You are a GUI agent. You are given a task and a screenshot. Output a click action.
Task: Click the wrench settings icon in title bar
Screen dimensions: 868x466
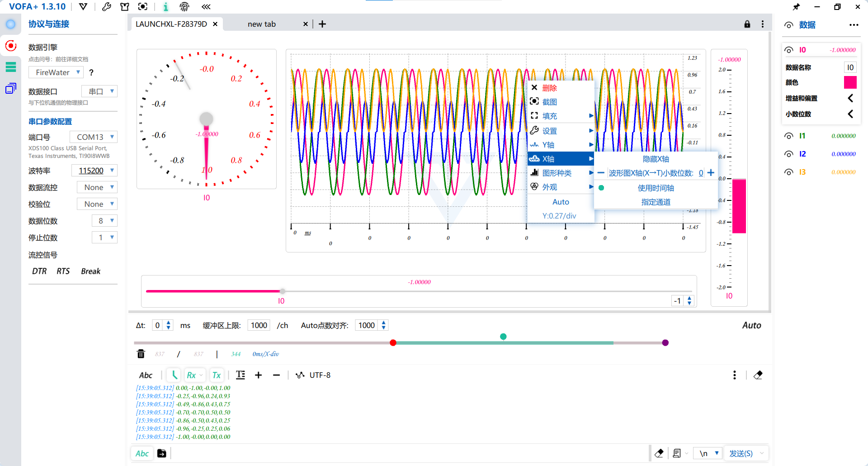click(x=107, y=7)
